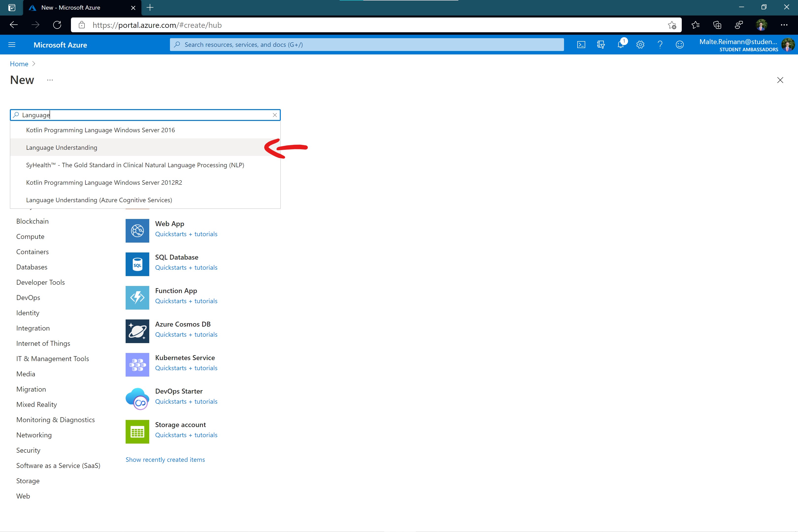Open the New blade ellipsis menu
This screenshot has width=798, height=532.
tap(50, 80)
